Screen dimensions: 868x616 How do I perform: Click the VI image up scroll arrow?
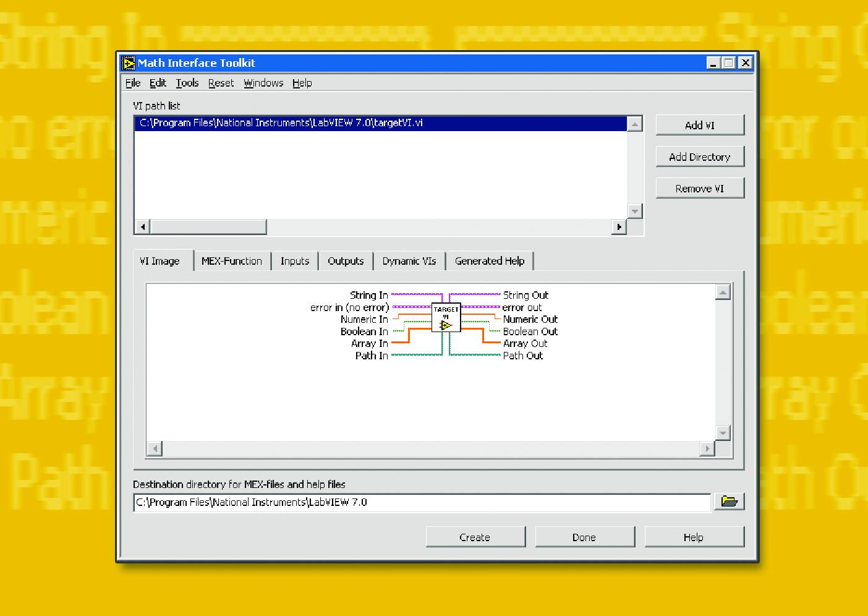coord(722,291)
